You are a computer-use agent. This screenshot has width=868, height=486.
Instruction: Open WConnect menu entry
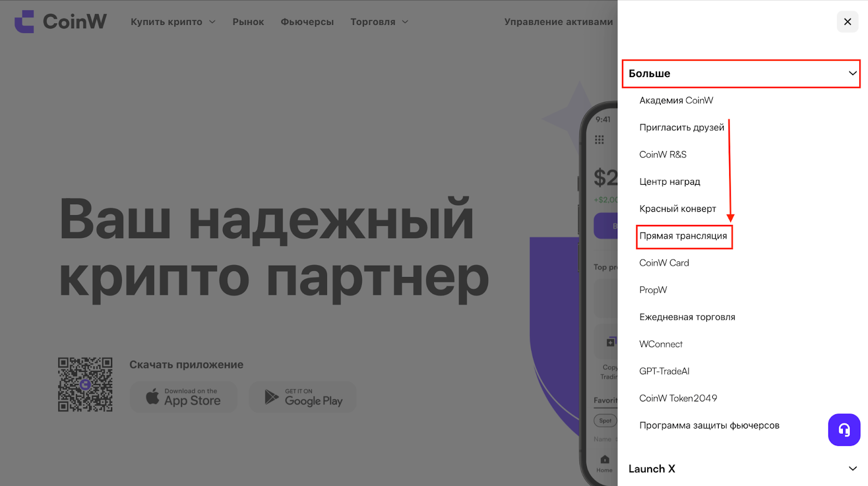661,344
